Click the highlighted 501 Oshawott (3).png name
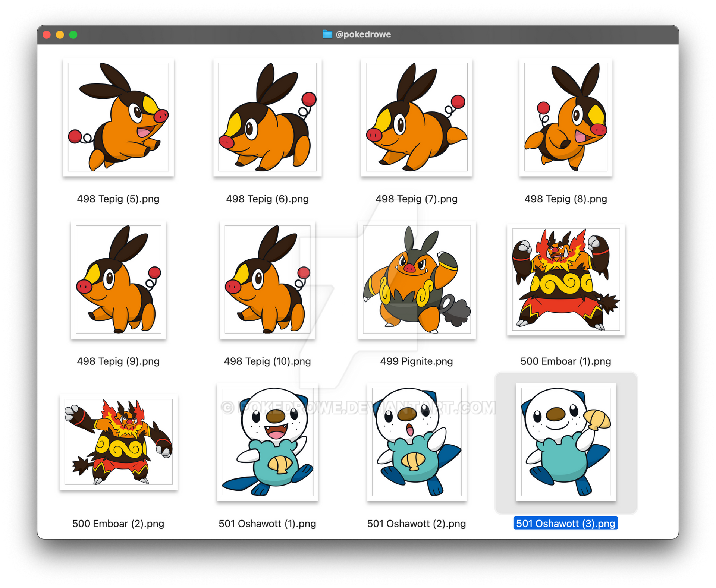This screenshot has height=588, width=716. pos(566,524)
